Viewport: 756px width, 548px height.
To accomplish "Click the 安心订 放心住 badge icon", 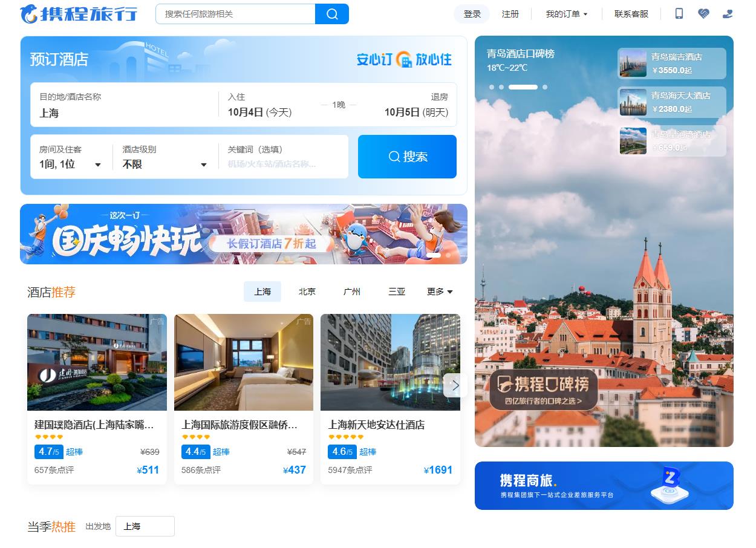I will [x=404, y=59].
